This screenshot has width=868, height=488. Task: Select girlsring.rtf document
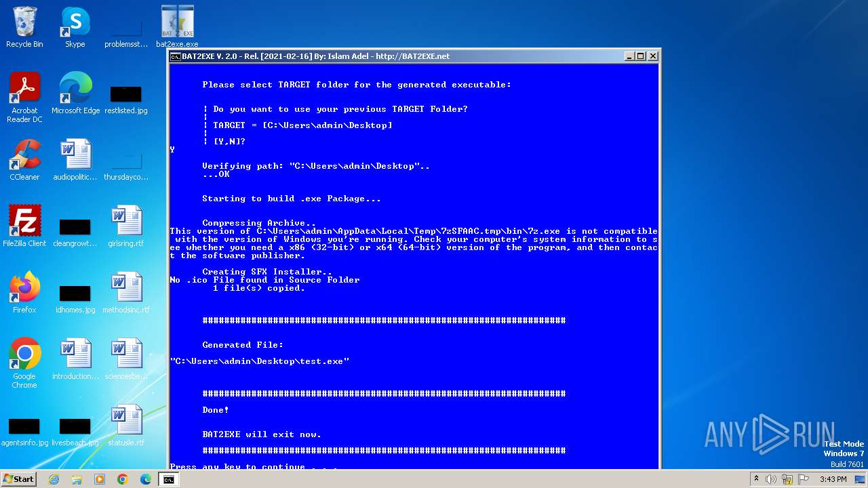click(126, 226)
